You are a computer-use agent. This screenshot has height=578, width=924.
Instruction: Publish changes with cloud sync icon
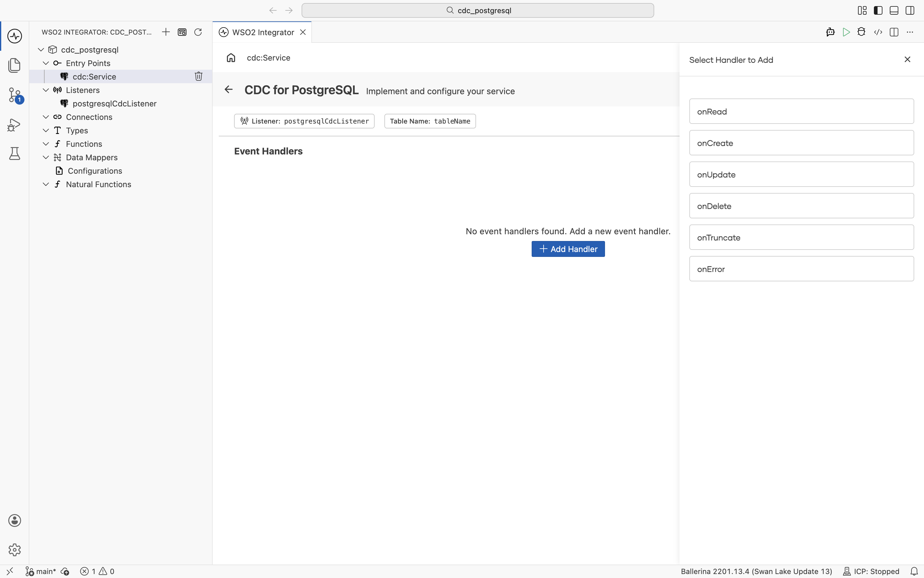pyautogui.click(x=65, y=571)
